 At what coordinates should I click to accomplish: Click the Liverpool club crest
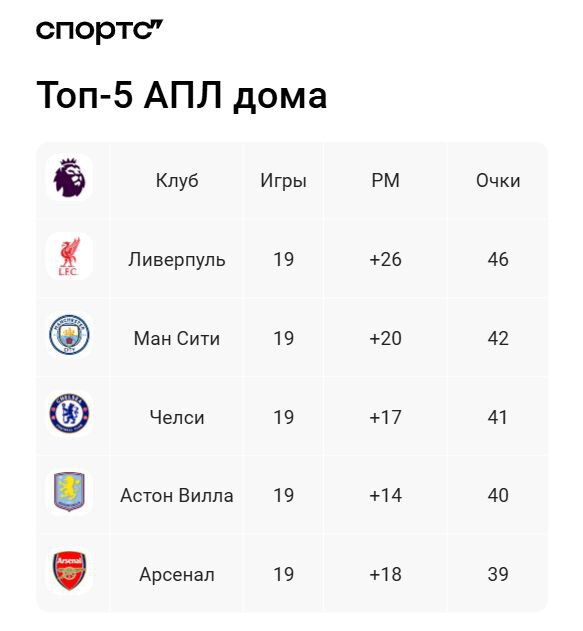point(69,256)
